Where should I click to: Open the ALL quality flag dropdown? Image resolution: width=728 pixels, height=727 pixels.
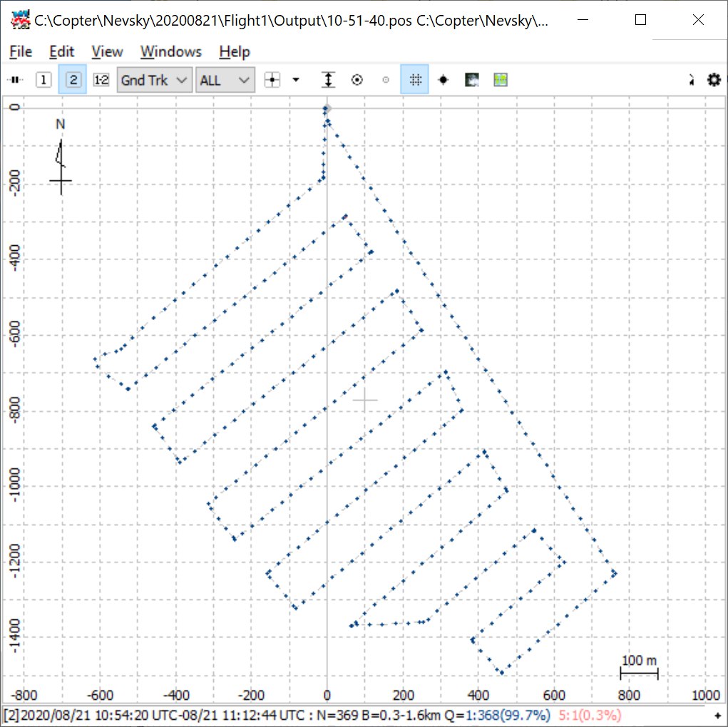[x=225, y=80]
